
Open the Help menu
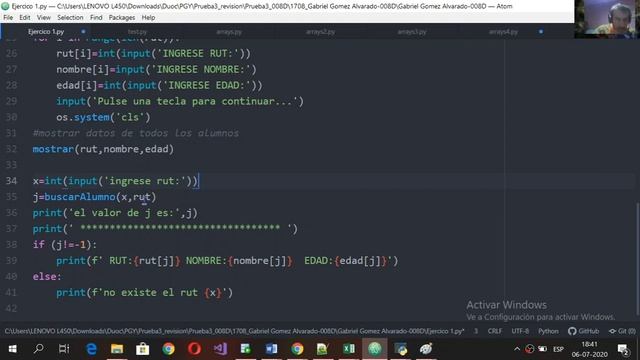pyautogui.click(x=148, y=18)
